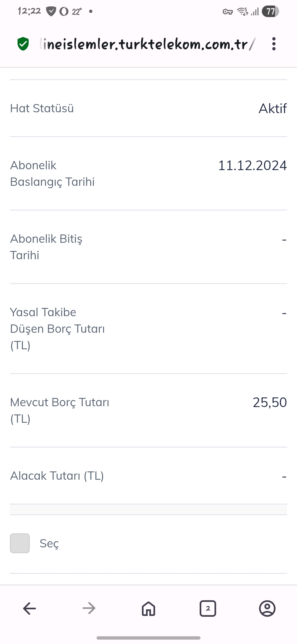Open the browser three-dot menu
The image size is (297, 644).
point(274,44)
